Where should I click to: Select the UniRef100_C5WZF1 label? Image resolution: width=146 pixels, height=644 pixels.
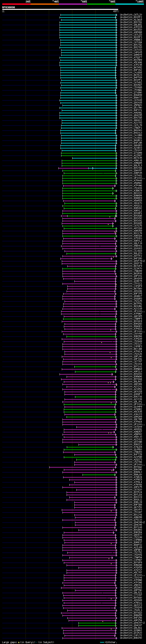(131, 128)
